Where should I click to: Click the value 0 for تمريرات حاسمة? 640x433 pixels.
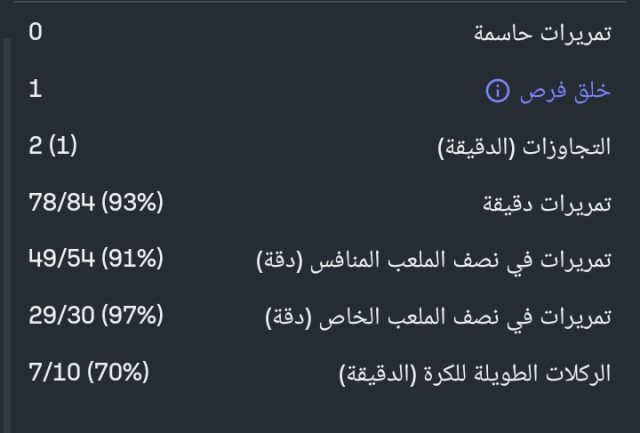click(36, 33)
